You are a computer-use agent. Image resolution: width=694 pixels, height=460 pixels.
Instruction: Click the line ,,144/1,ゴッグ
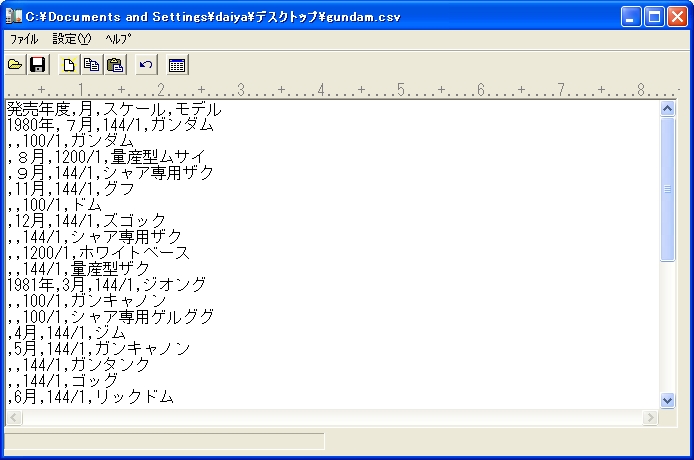pyautogui.click(x=62, y=380)
